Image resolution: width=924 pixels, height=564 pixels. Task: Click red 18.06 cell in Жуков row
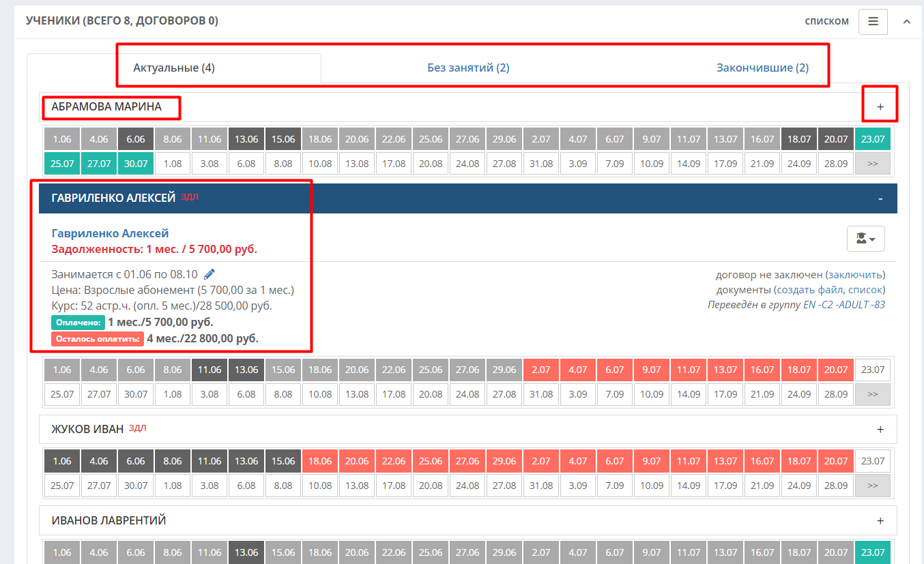pos(320,461)
